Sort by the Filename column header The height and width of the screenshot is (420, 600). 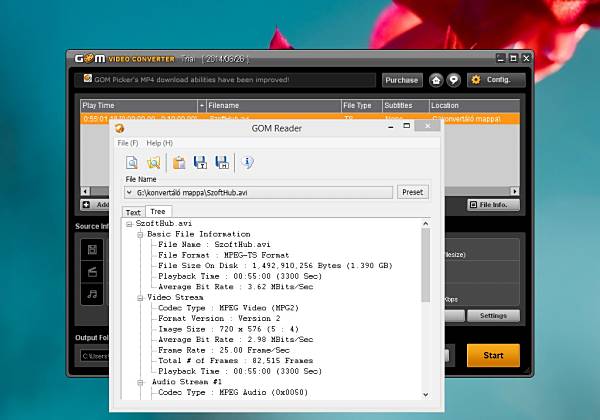(x=274, y=106)
